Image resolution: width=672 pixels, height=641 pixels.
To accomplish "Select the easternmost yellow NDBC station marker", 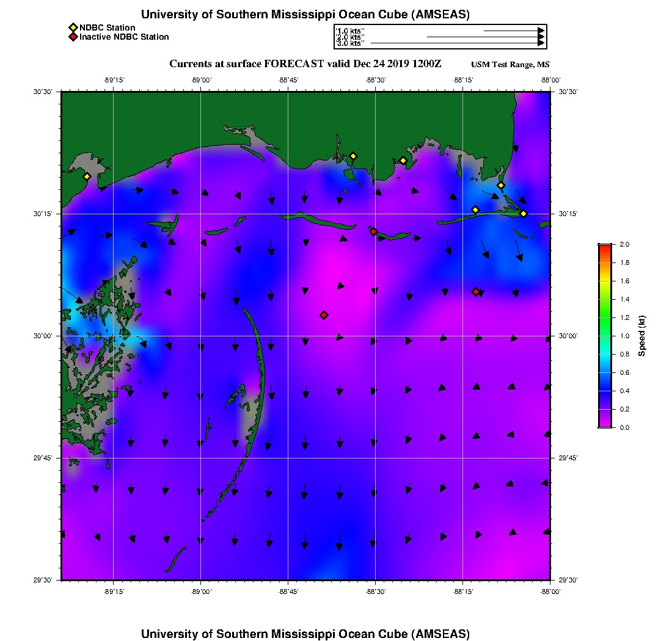I will click(x=524, y=213).
